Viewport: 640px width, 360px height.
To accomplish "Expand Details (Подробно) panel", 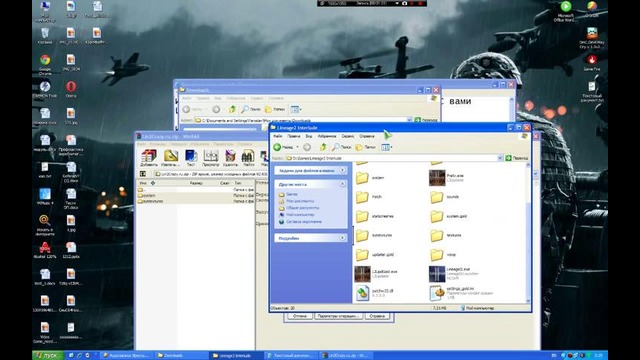I will point(342,238).
